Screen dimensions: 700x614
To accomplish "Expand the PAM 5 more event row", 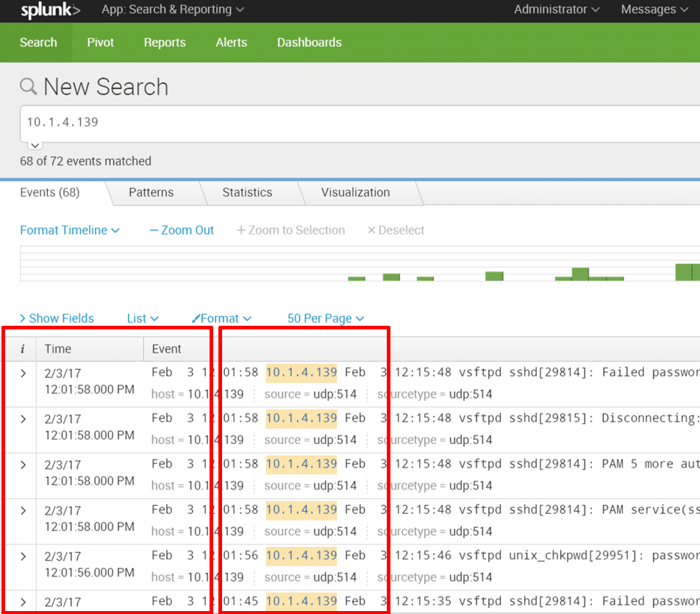I will [24, 465].
